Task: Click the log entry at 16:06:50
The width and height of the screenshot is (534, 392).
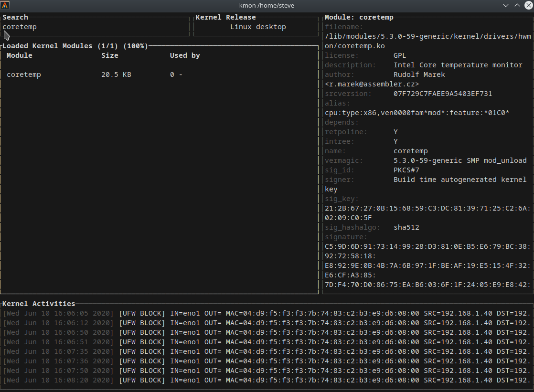Action: coord(267,332)
